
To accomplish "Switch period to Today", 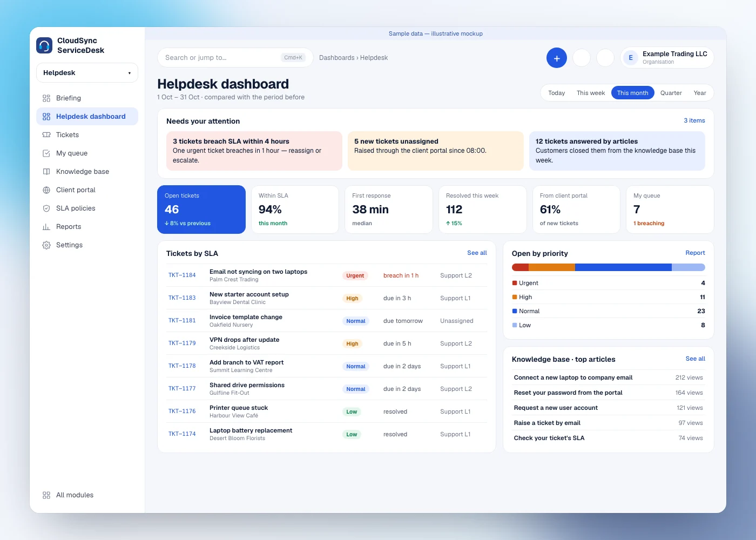I will click(x=556, y=93).
